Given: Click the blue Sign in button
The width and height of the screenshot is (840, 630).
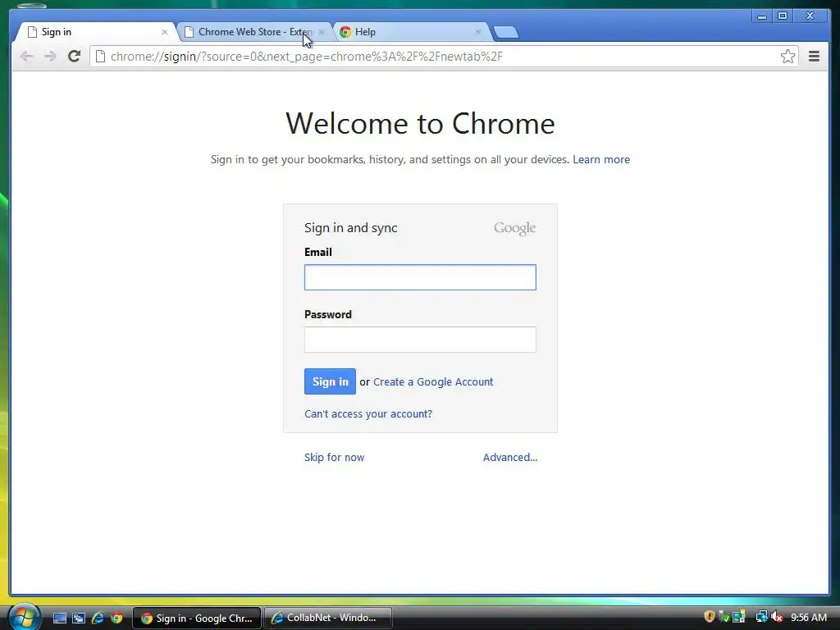Looking at the screenshot, I should tap(330, 381).
